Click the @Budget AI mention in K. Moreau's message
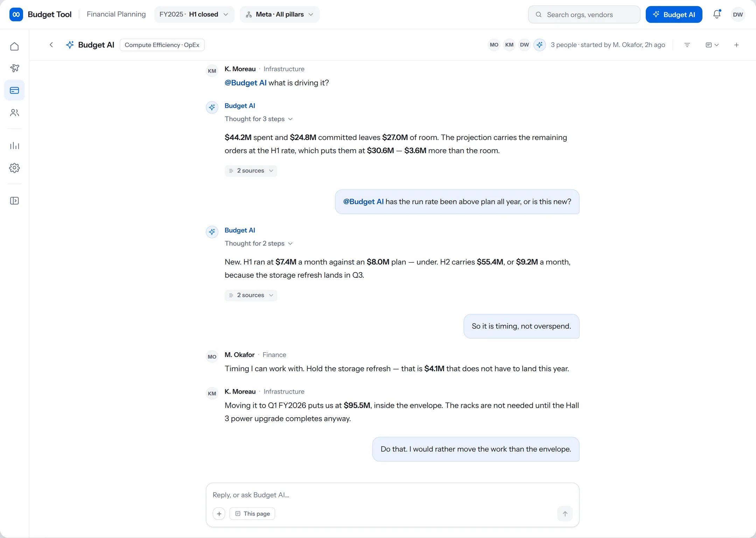Screen dimensions: 756x538 tap(245, 83)
